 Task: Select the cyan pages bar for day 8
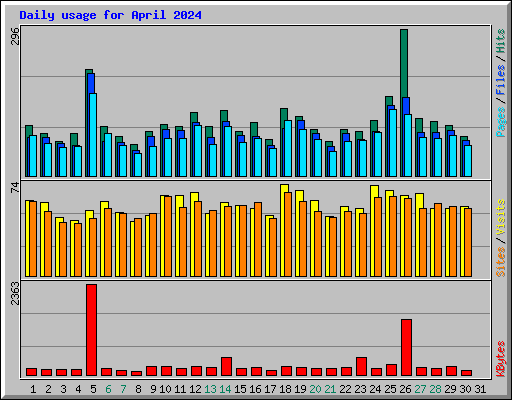pos(138,165)
